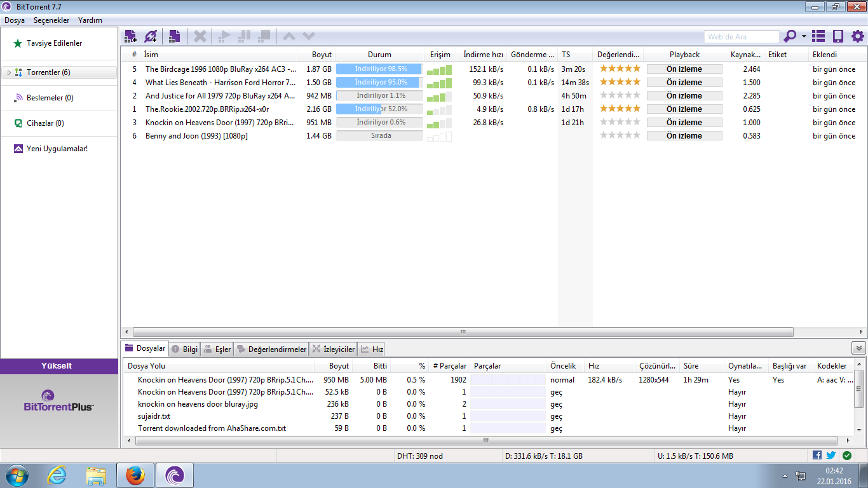
Task: Click The Birdcage download progress bar
Action: (x=379, y=69)
